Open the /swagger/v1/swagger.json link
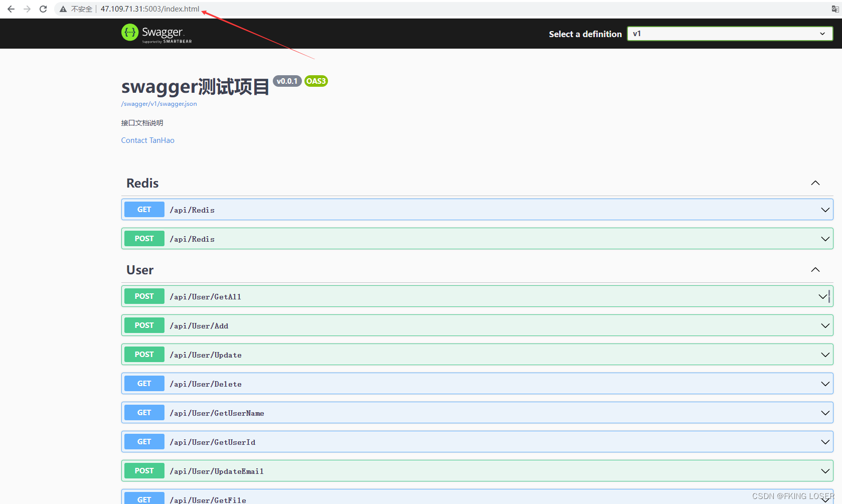Image resolution: width=842 pixels, height=504 pixels. click(x=159, y=104)
